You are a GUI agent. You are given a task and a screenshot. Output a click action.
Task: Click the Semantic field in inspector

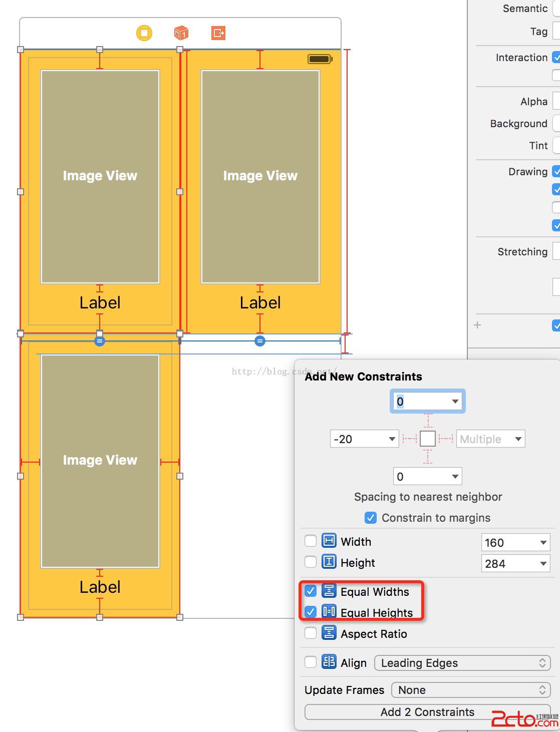(x=556, y=8)
